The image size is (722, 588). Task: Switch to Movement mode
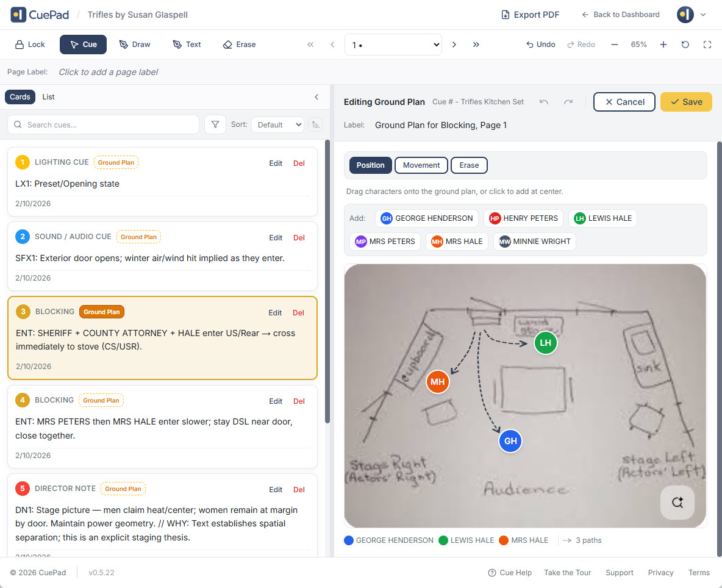pyautogui.click(x=421, y=165)
